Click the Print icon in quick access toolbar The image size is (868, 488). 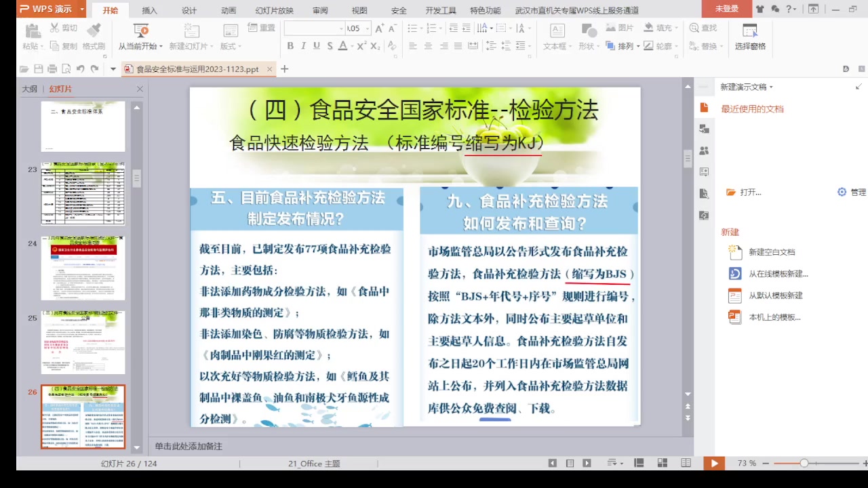[52, 69]
